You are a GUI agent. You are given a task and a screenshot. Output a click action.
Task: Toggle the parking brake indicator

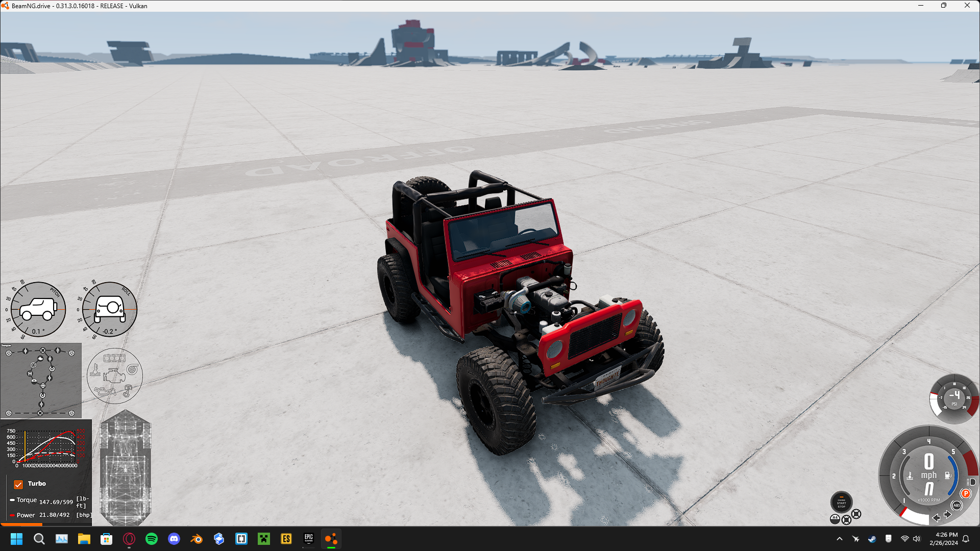click(966, 493)
